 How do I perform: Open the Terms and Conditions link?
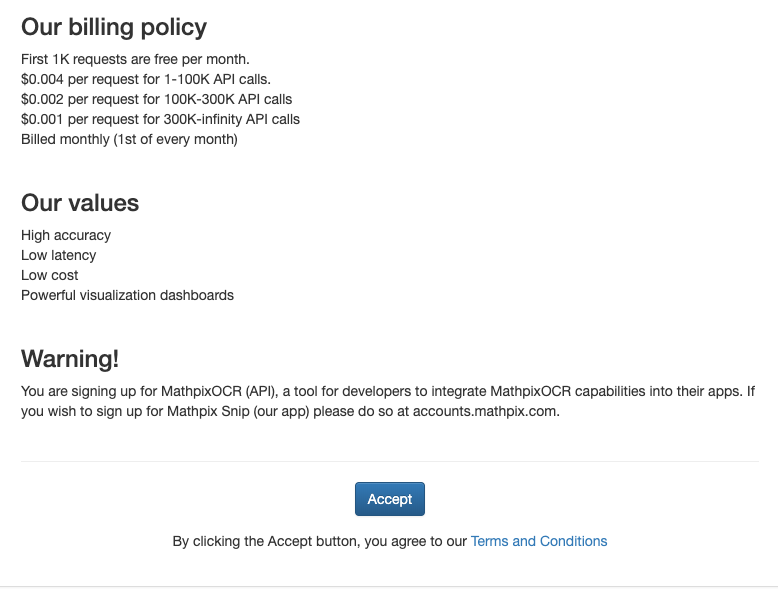click(x=539, y=541)
